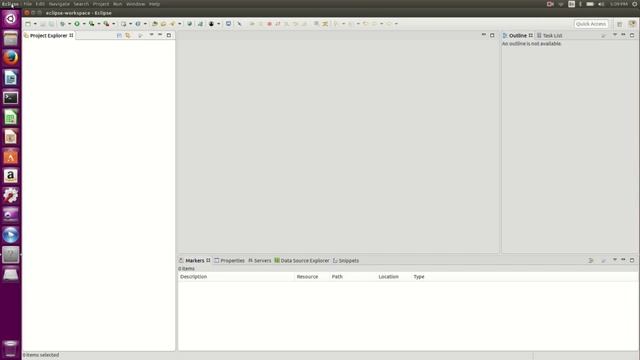Open the Outline view menu arrow

[x=615, y=35]
